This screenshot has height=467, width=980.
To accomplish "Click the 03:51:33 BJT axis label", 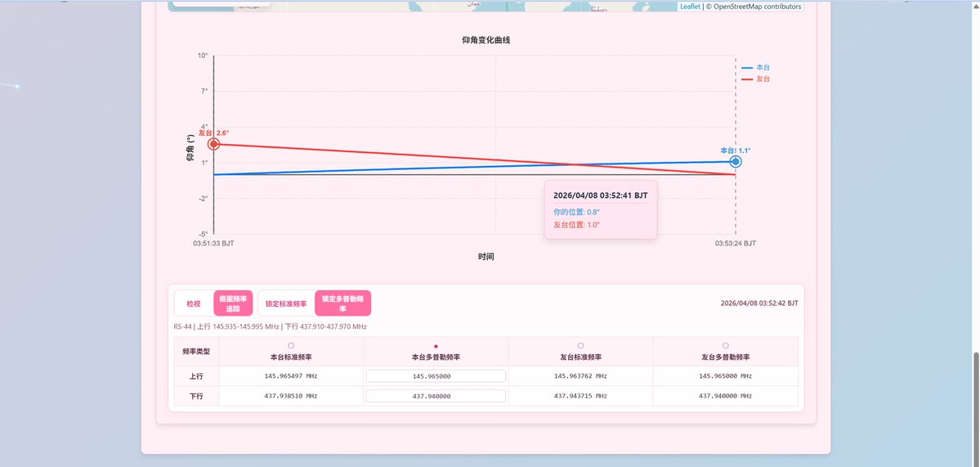I will click(x=213, y=243).
